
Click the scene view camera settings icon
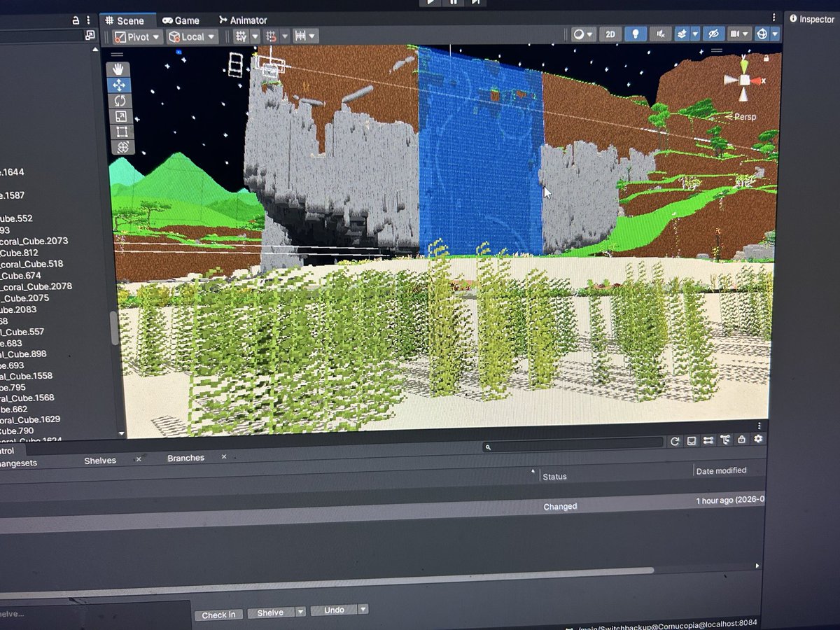tap(734, 33)
